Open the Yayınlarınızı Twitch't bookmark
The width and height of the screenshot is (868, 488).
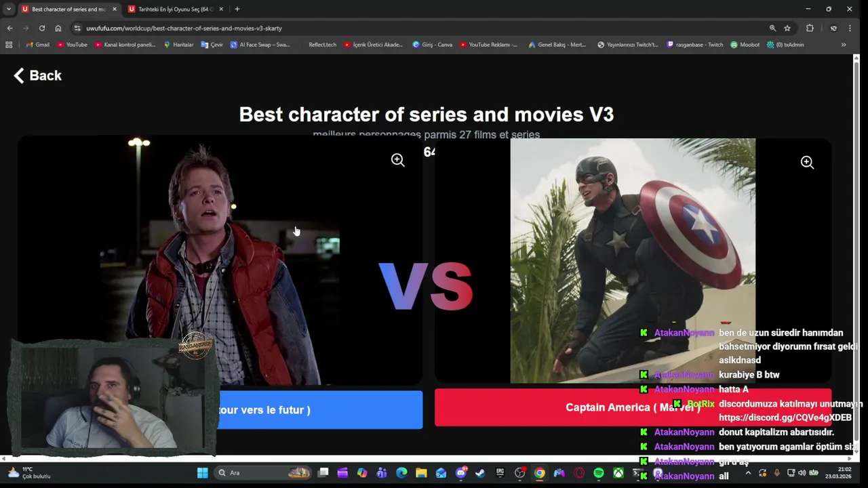tap(627, 45)
